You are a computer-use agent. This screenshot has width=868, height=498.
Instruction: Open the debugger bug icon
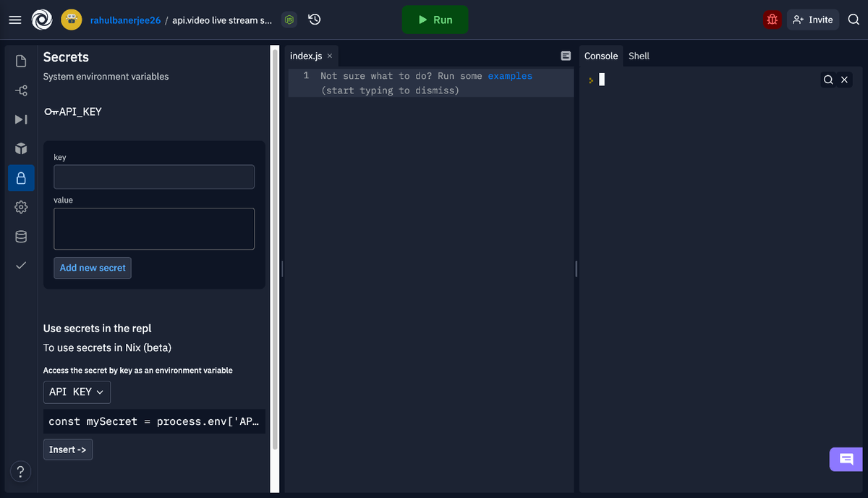click(772, 20)
